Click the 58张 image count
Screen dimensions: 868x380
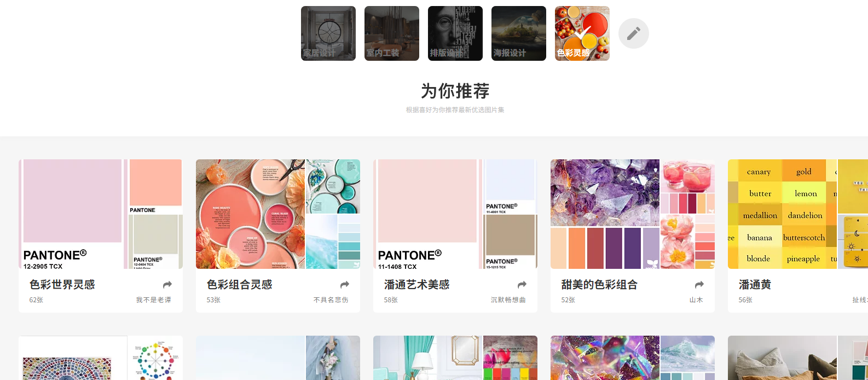tap(391, 300)
